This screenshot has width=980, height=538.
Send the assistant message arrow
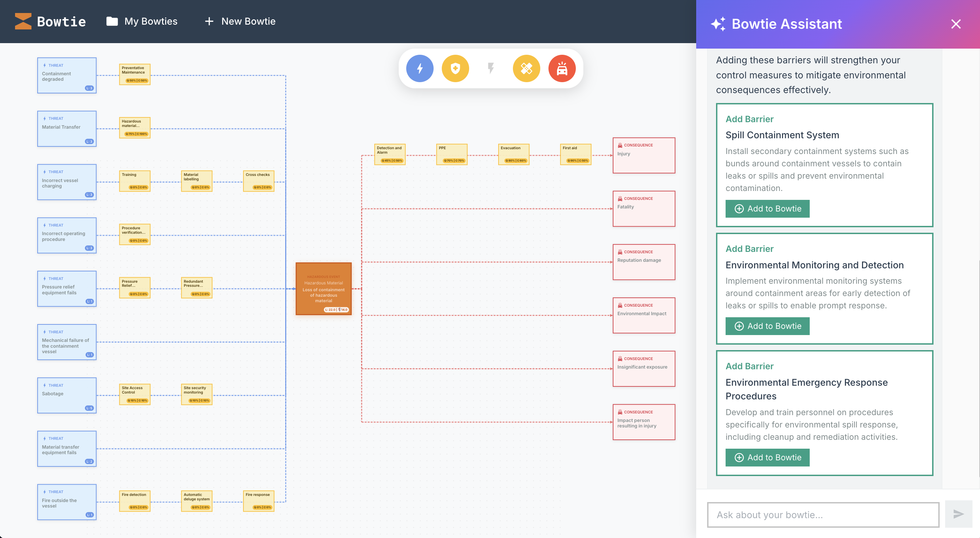tap(958, 514)
